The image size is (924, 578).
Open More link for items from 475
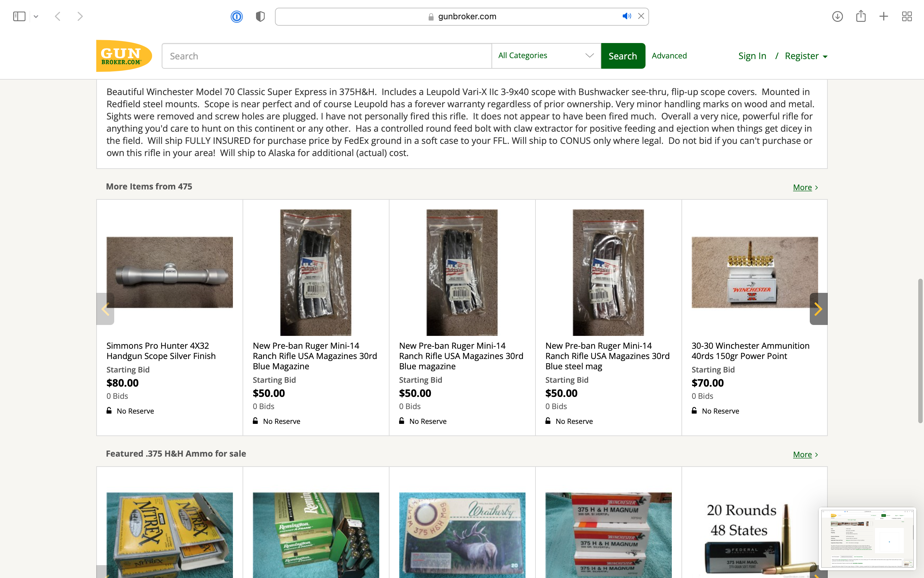(x=805, y=187)
